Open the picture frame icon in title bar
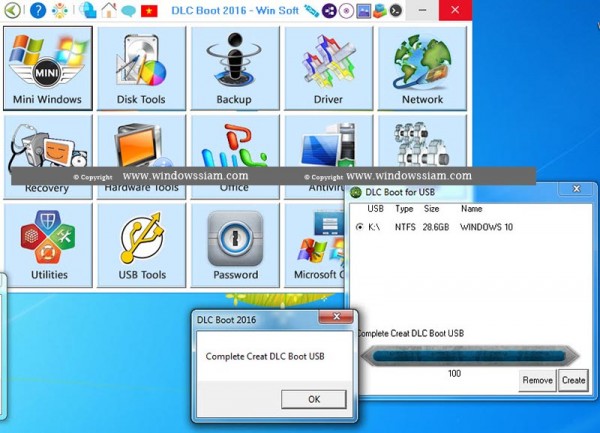The image size is (600, 433). coord(363,11)
